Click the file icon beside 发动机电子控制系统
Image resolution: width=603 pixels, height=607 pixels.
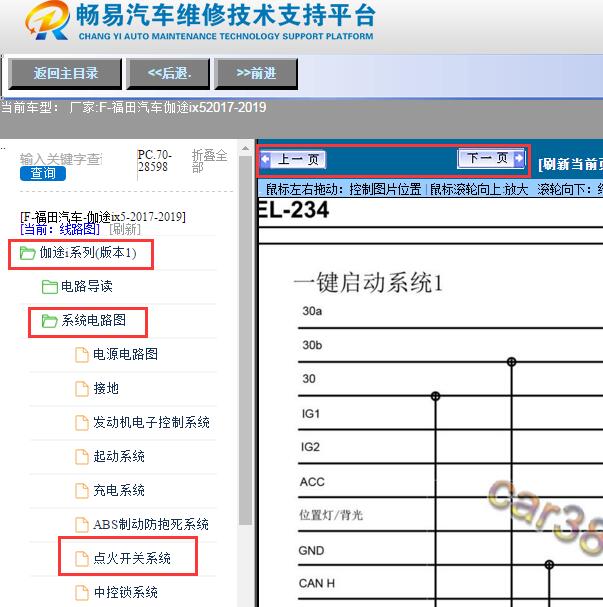(82, 423)
